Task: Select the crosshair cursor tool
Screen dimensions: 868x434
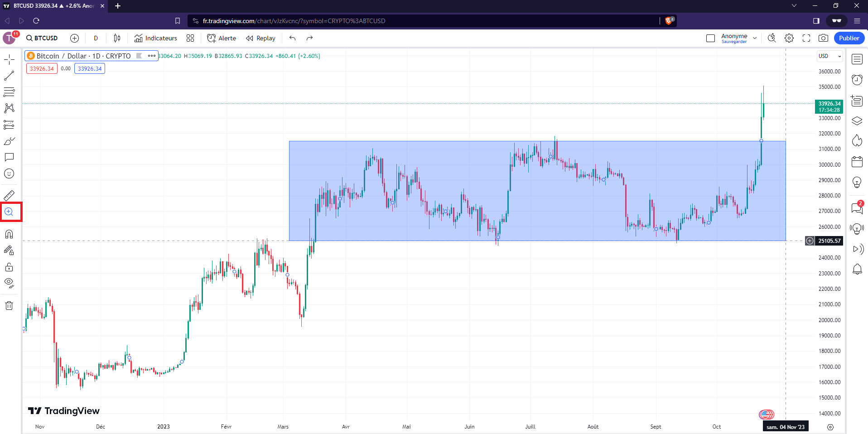Action: pyautogui.click(x=9, y=59)
